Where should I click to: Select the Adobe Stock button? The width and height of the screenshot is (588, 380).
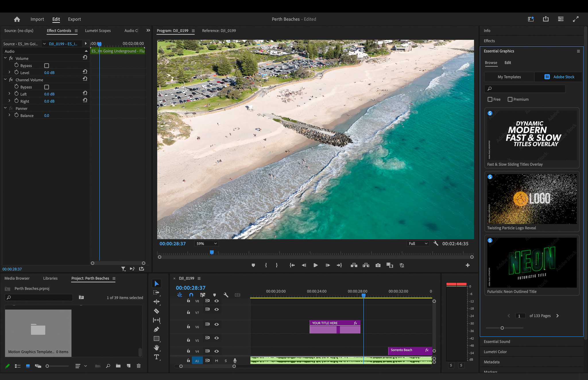[x=559, y=77]
